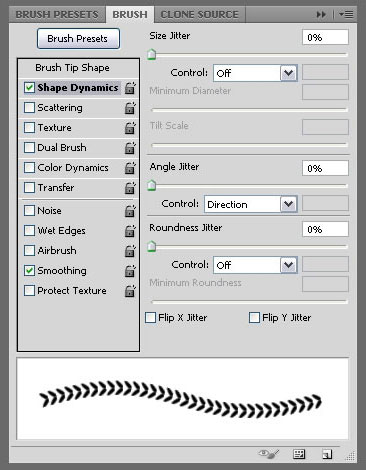This screenshot has width=366, height=470.
Task: Toggle the lock icon beside Scattering
Action: [x=130, y=108]
